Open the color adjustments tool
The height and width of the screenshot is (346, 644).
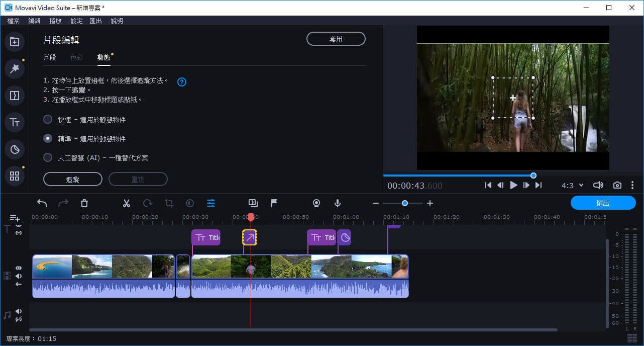tap(190, 203)
